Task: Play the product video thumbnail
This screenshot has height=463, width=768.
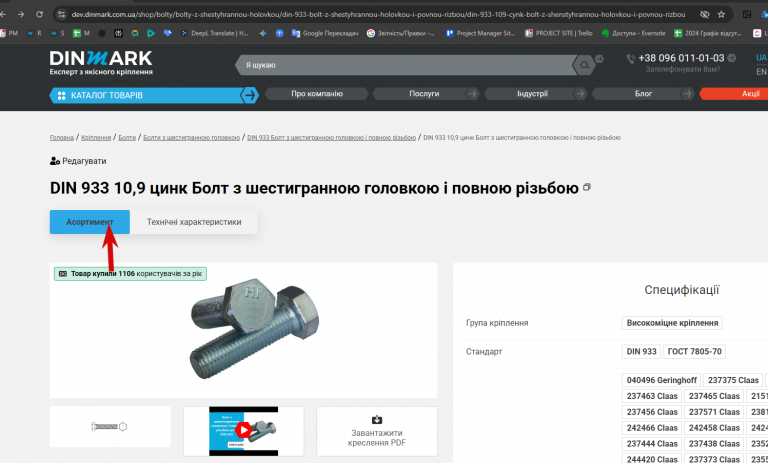Action: click(243, 431)
